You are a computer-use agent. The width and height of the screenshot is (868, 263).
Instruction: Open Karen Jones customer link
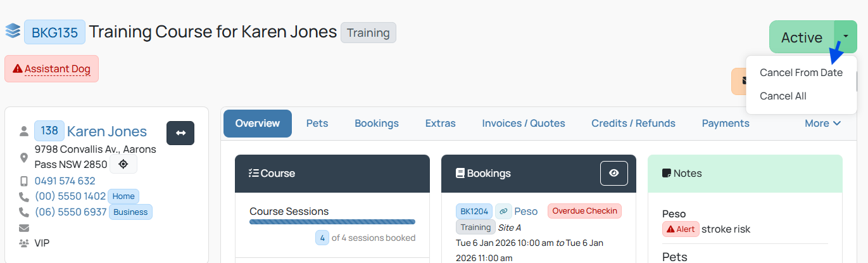click(107, 131)
